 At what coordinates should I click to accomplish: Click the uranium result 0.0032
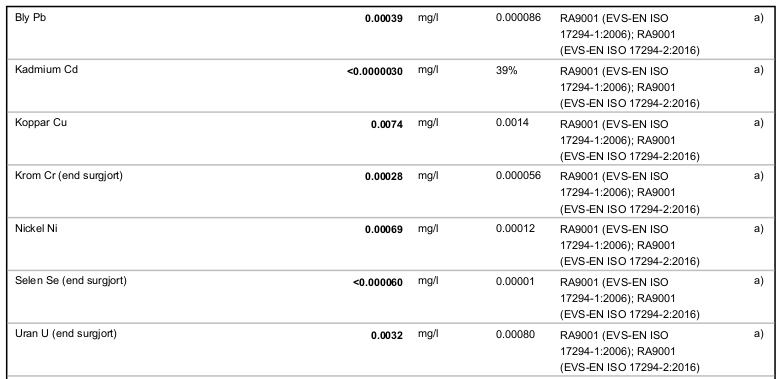387,335
